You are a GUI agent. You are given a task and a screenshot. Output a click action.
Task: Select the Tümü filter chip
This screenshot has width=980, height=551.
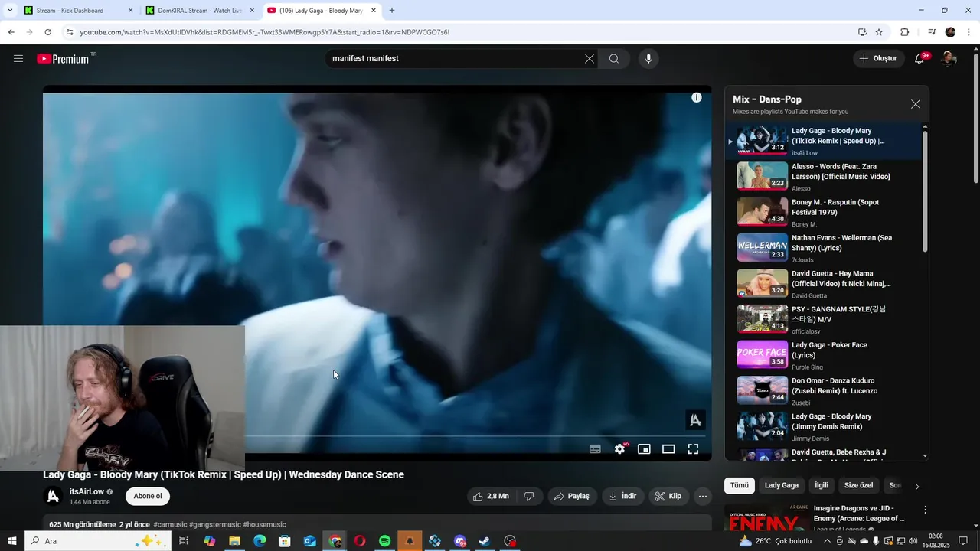click(740, 485)
